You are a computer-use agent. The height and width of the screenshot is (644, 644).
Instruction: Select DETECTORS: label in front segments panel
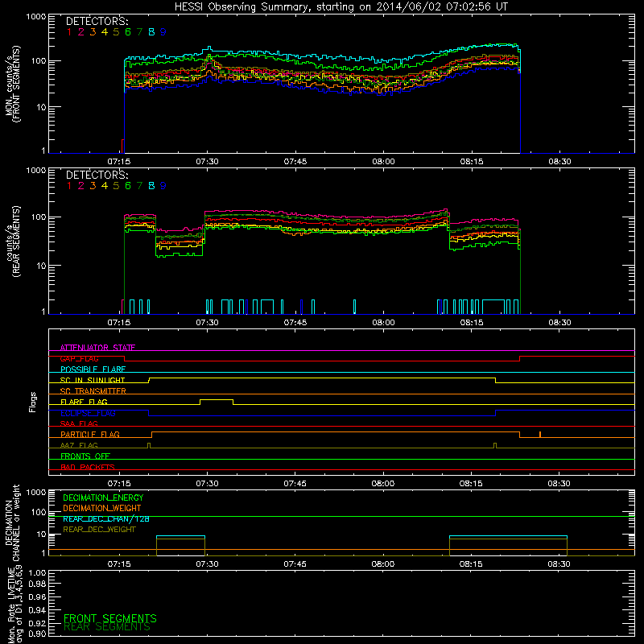pyautogui.click(x=97, y=21)
